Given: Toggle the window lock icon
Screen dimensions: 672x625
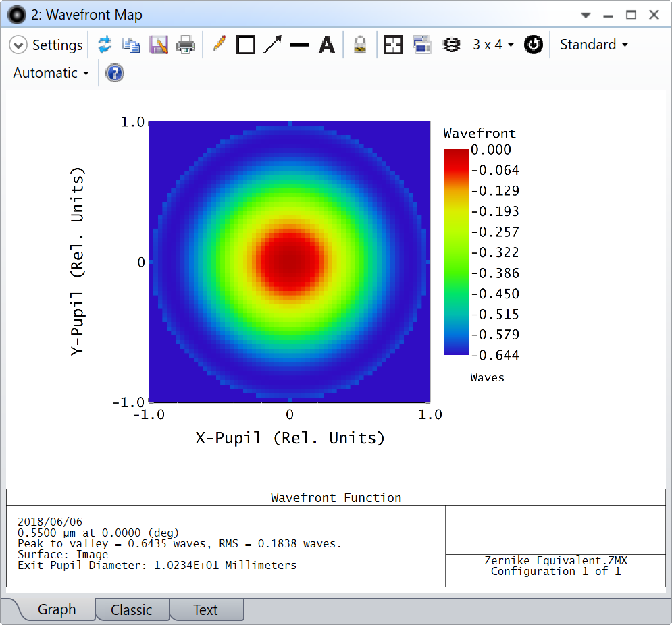Looking at the screenshot, I should pyautogui.click(x=359, y=44).
